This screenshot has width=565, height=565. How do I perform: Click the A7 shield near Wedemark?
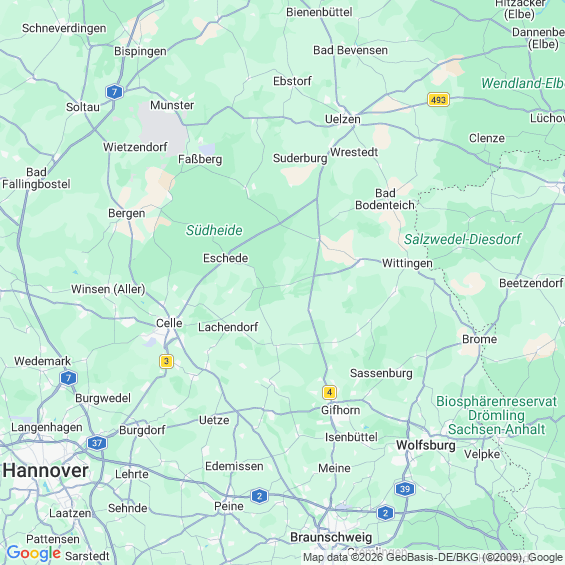tap(68, 378)
